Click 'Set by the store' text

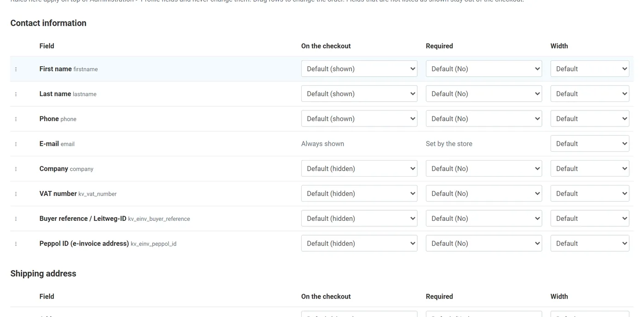[449, 144]
